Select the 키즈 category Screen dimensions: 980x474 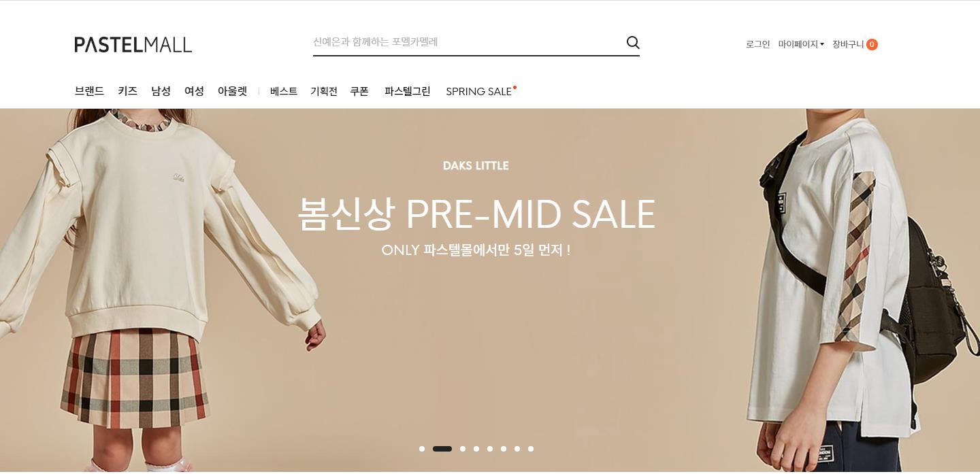(127, 91)
